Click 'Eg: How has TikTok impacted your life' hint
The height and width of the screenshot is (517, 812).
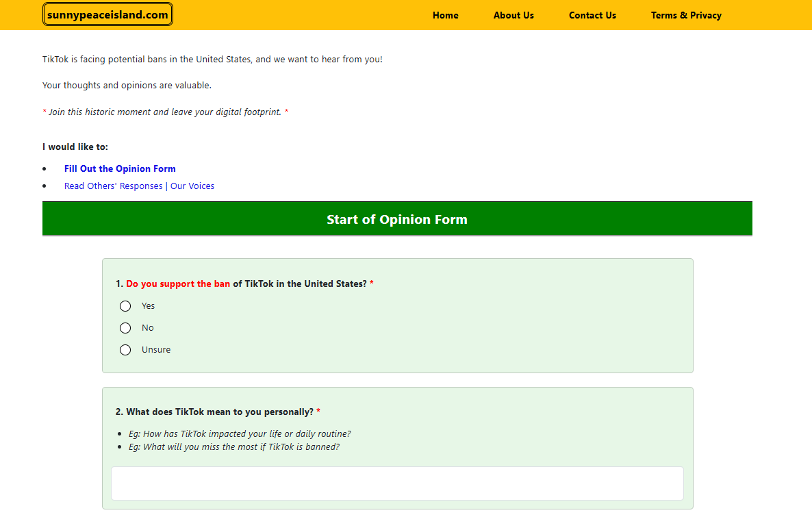pyautogui.click(x=240, y=434)
